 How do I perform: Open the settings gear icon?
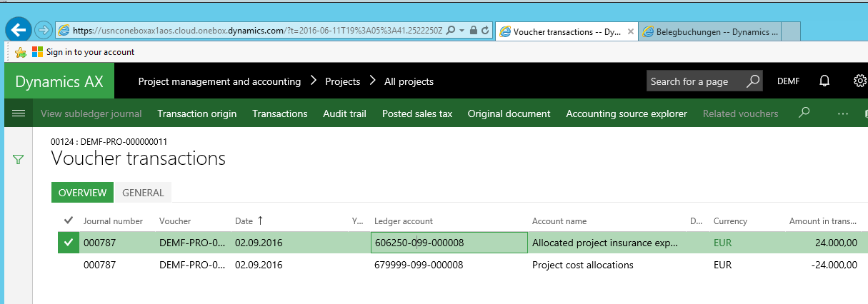coord(859,81)
